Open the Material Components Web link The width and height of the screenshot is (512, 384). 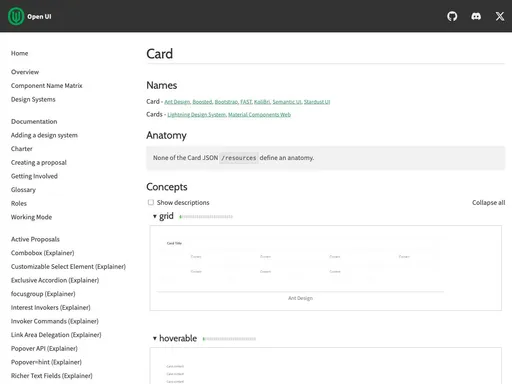click(x=259, y=115)
